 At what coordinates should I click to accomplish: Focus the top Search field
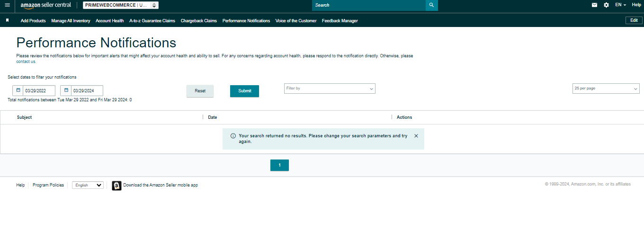tap(368, 5)
